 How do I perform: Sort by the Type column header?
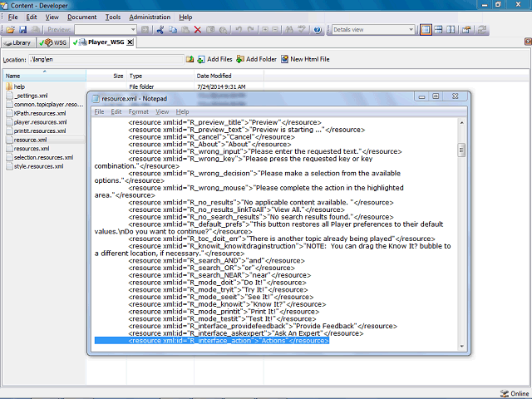click(x=160, y=76)
